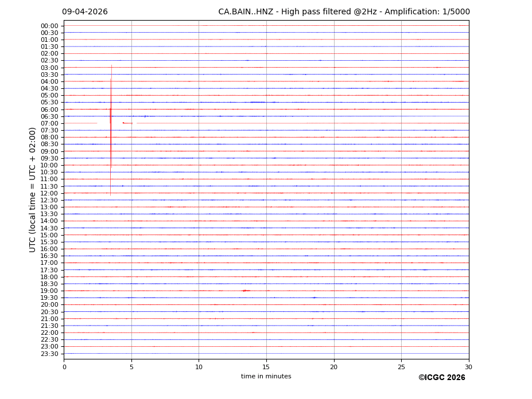The width and height of the screenshot is (532, 399).
Task: Click the UTC local time y-axis label
Action: pyautogui.click(x=33, y=190)
